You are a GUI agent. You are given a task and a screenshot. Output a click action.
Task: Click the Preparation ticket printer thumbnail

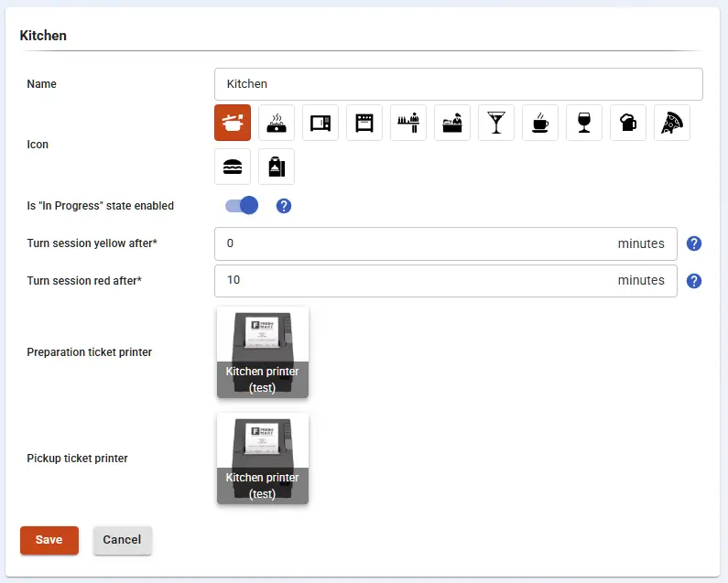263,352
